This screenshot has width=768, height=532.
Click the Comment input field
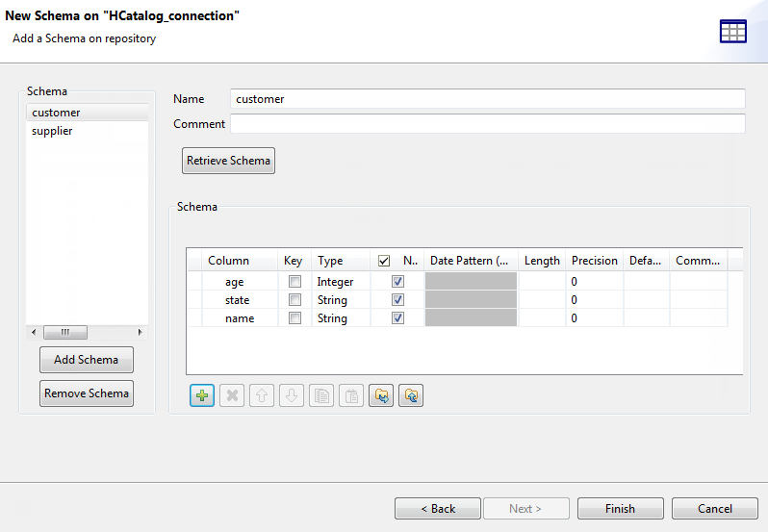point(487,124)
